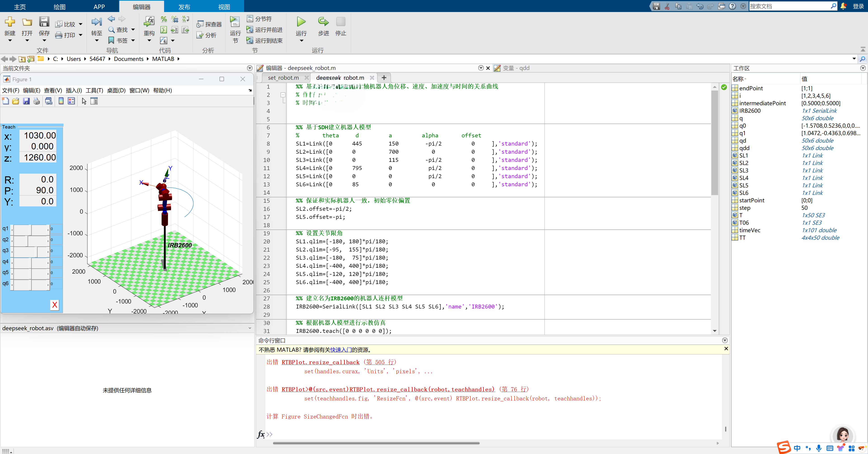Toggle the Insert Colorbar figure tool
Viewport: 868px width, 454px height.
(x=61, y=101)
